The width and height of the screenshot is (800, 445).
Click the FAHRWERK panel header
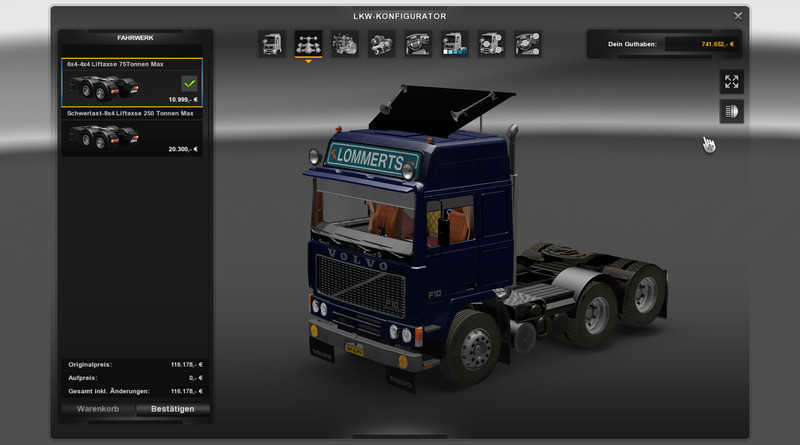(x=135, y=38)
